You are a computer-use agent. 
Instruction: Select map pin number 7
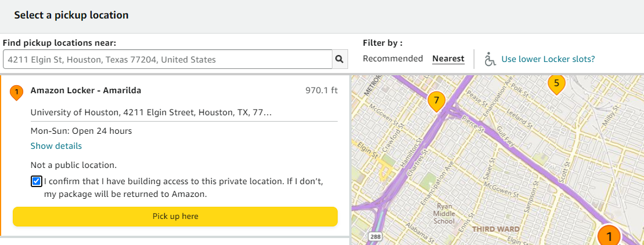[436, 101]
